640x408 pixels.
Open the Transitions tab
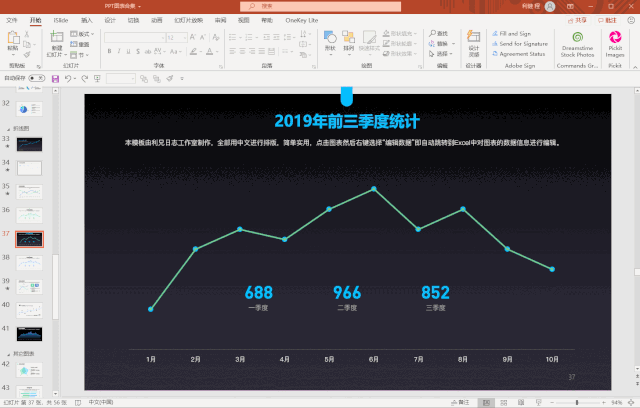click(133, 20)
